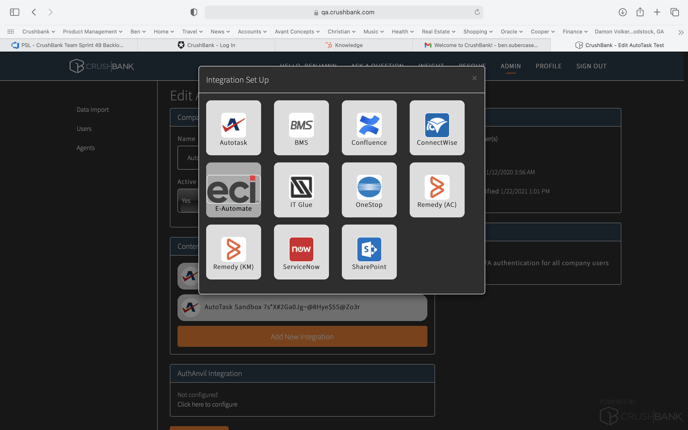Open a new tab with plus icon
Viewport: 688px width, 430px height.
pos(657,12)
